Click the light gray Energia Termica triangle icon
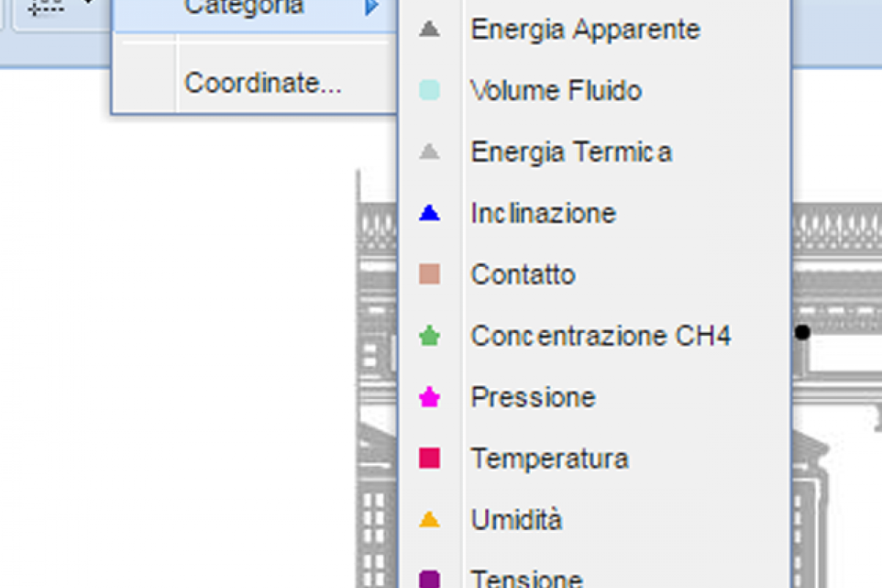 click(x=429, y=153)
